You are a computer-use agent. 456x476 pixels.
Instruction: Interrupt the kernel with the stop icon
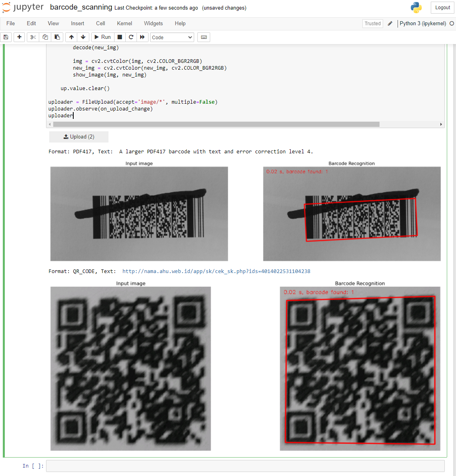click(119, 37)
